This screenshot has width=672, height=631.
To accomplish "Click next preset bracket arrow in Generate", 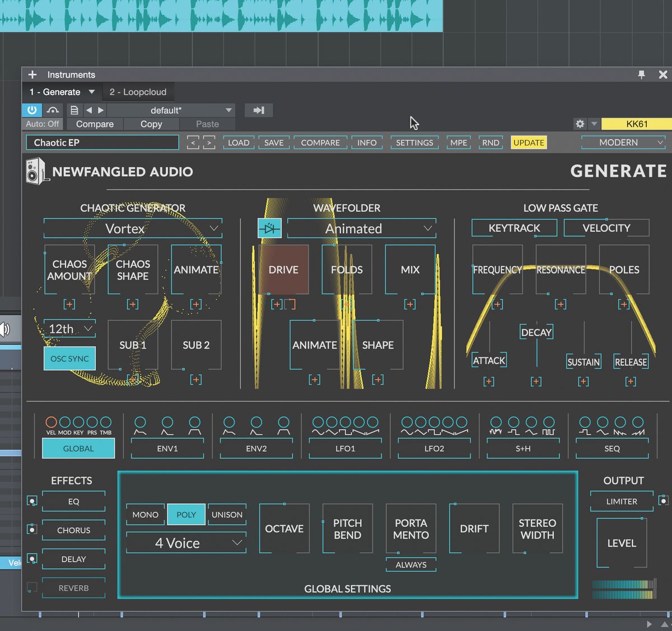I will tap(209, 143).
